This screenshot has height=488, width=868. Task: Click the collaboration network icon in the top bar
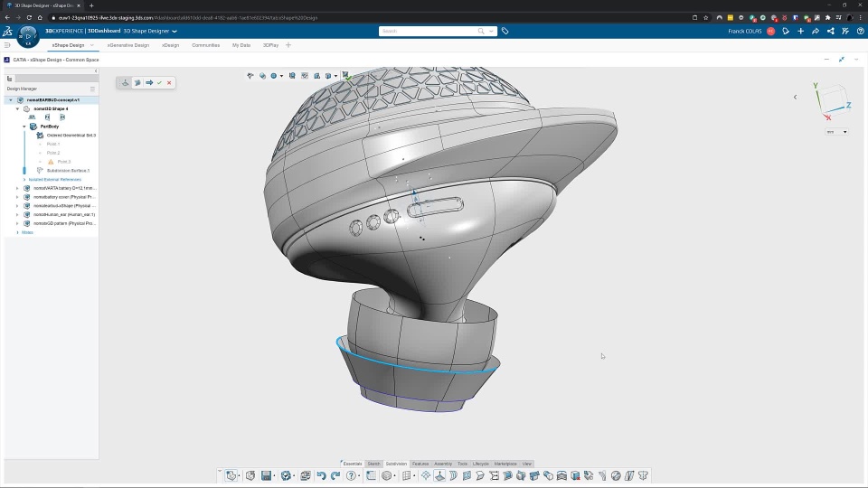830,31
